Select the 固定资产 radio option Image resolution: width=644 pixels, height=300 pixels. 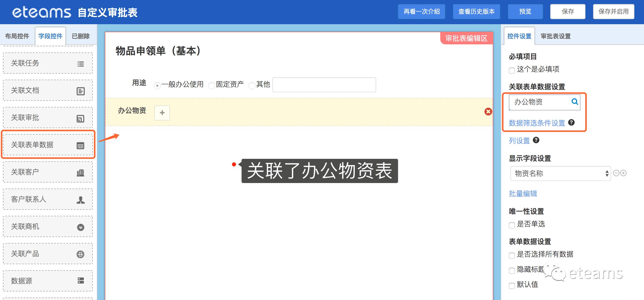coord(212,86)
